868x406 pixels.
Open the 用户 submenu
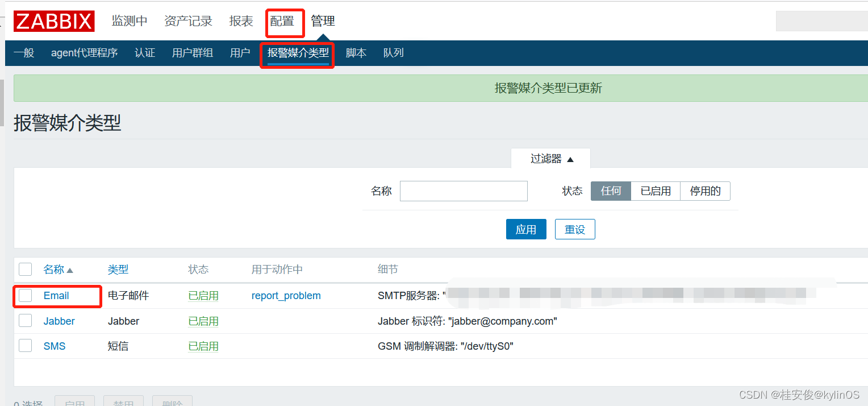[240, 53]
